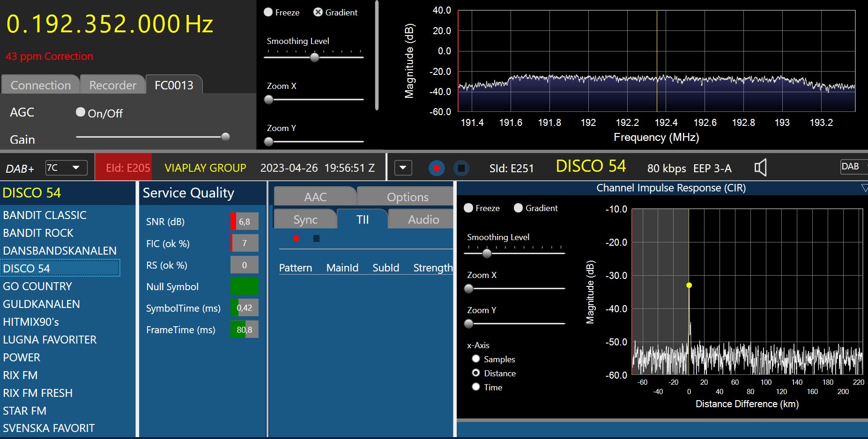The image size is (868, 439).
Task: Open the Audio tab
Action: [423, 219]
